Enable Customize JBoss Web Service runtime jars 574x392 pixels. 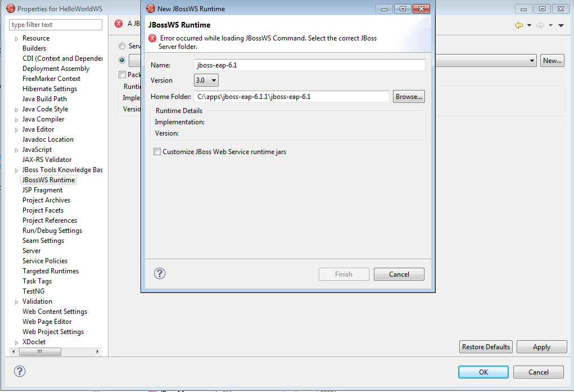point(157,152)
